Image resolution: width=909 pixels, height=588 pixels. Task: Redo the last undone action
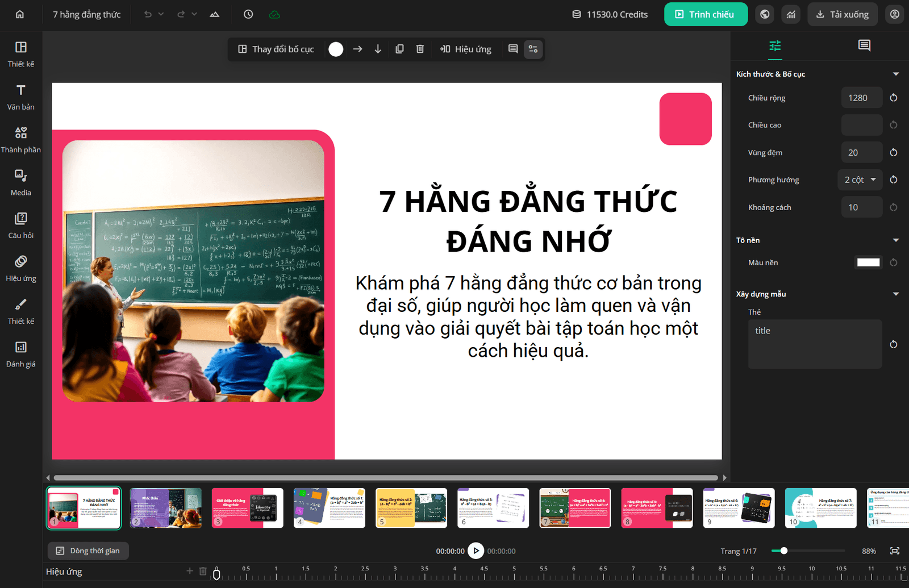pyautogui.click(x=181, y=14)
